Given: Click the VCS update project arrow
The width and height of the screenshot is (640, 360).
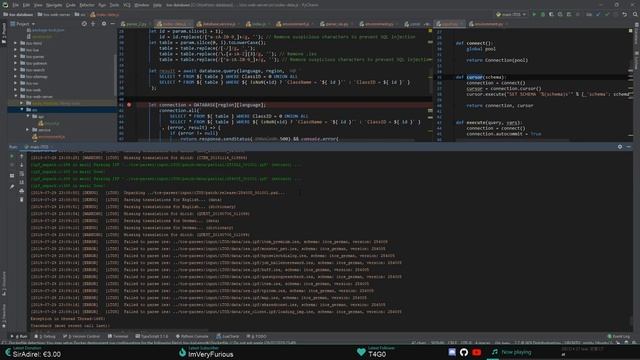Looking at the screenshot, I should coord(598,14).
